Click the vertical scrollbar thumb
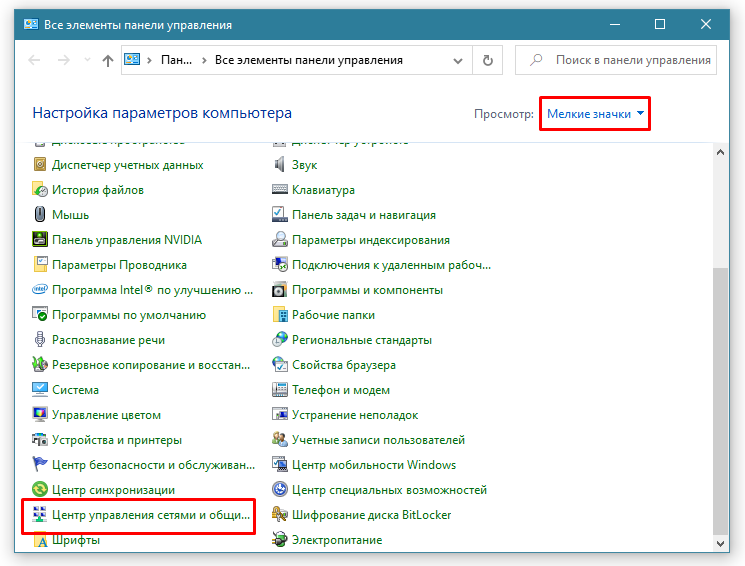Image resolution: width=745 pixels, height=566 pixels. 720,400
